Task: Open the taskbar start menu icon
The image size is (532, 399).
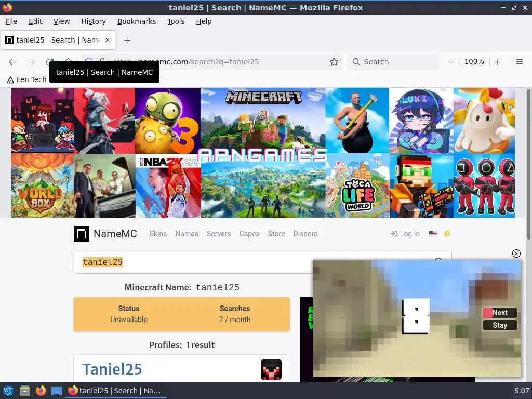Action: 8,391
